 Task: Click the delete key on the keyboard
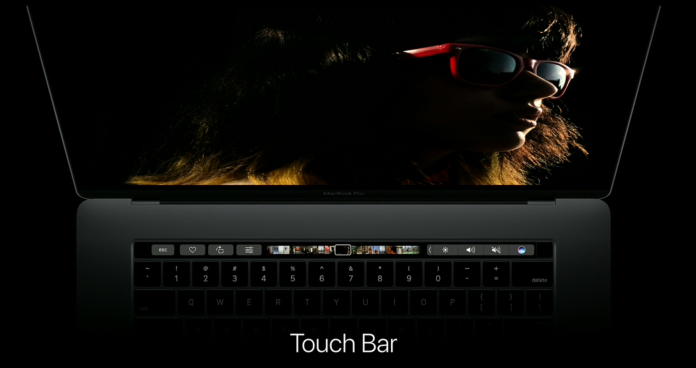pos(533,274)
